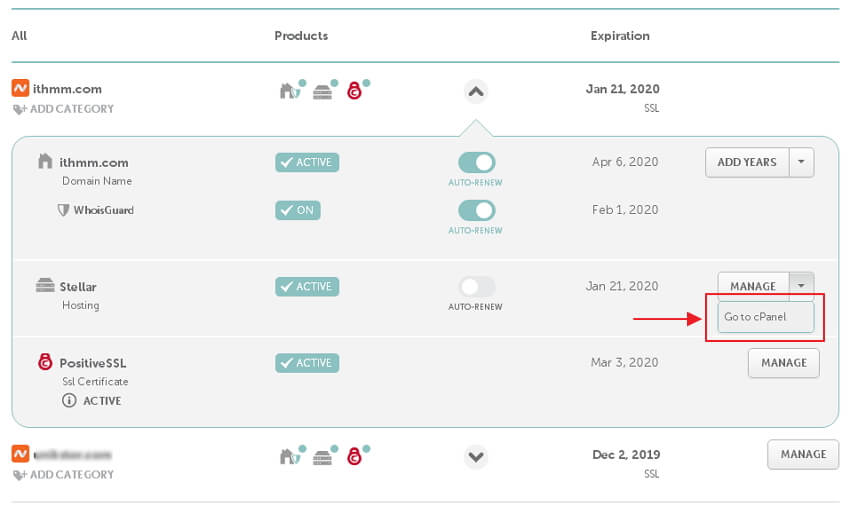Image resolution: width=850 pixels, height=506 pixels.
Task: Click the hosting server icon in ithmm.com products
Action: [x=322, y=92]
